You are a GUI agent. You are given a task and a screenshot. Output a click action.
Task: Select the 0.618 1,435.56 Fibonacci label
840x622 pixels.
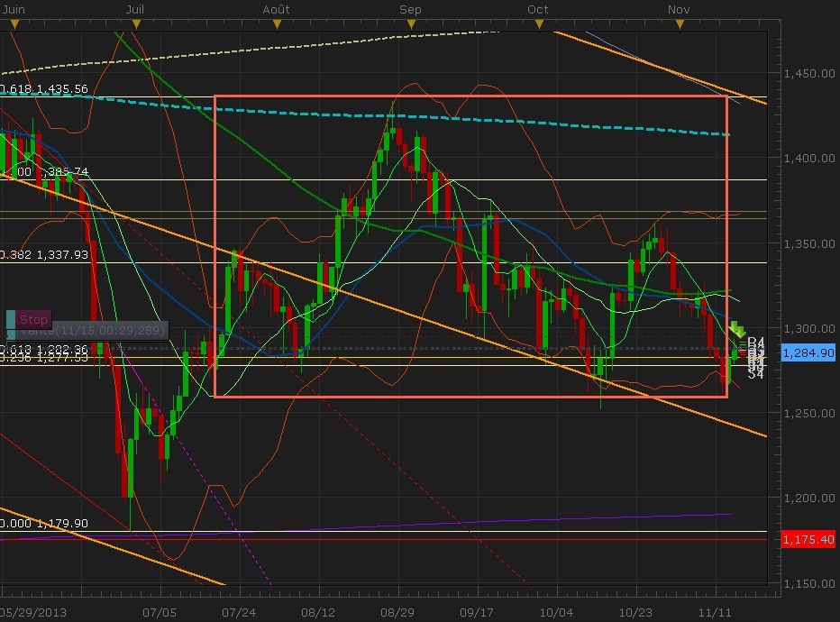(x=45, y=89)
